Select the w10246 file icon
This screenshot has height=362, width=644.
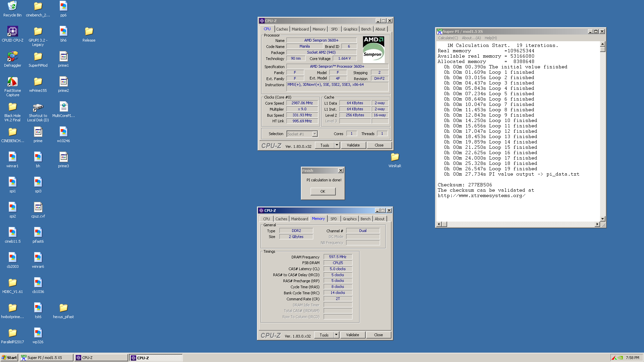[x=63, y=135]
